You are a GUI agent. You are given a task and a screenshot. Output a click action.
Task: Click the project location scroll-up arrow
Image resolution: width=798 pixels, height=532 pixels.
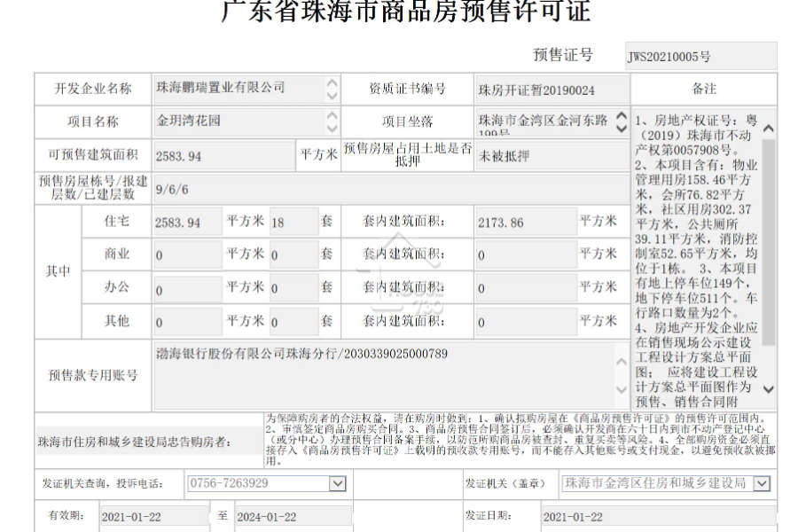pyautogui.click(x=622, y=115)
